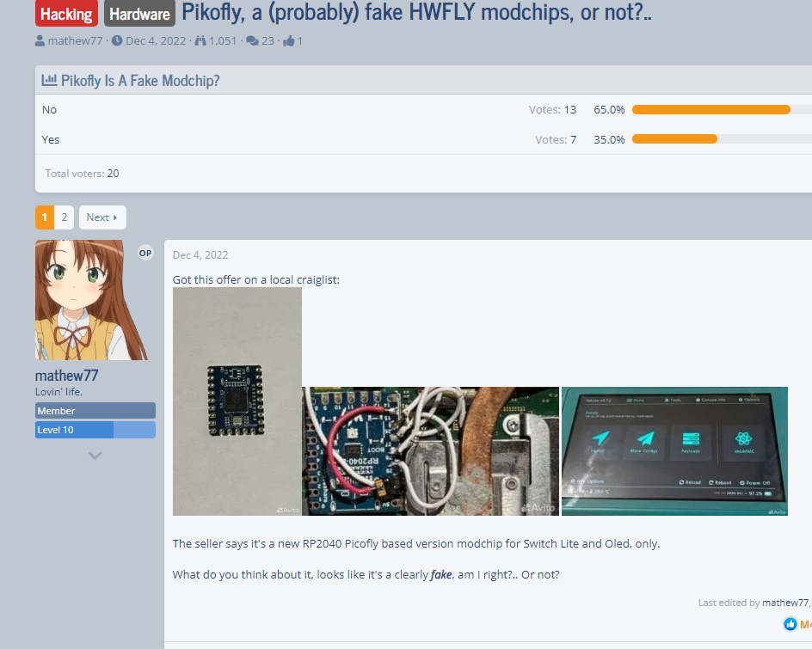Viewport: 812px width, 649px height.
Task: Open the Hekate screen photo
Action: (x=674, y=450)
